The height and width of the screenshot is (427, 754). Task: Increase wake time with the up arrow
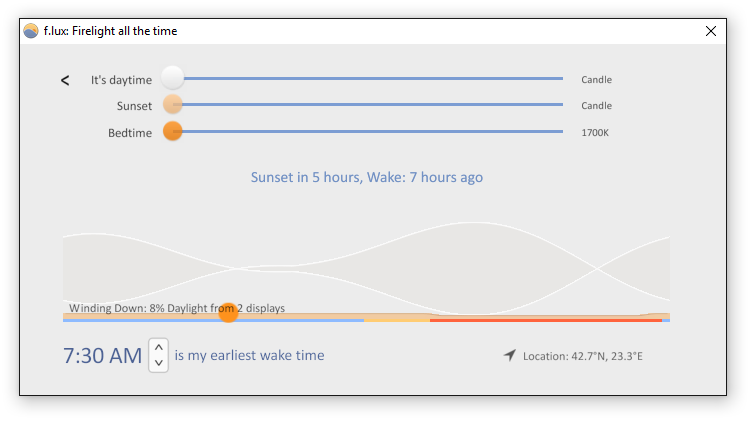pos(159,347)
